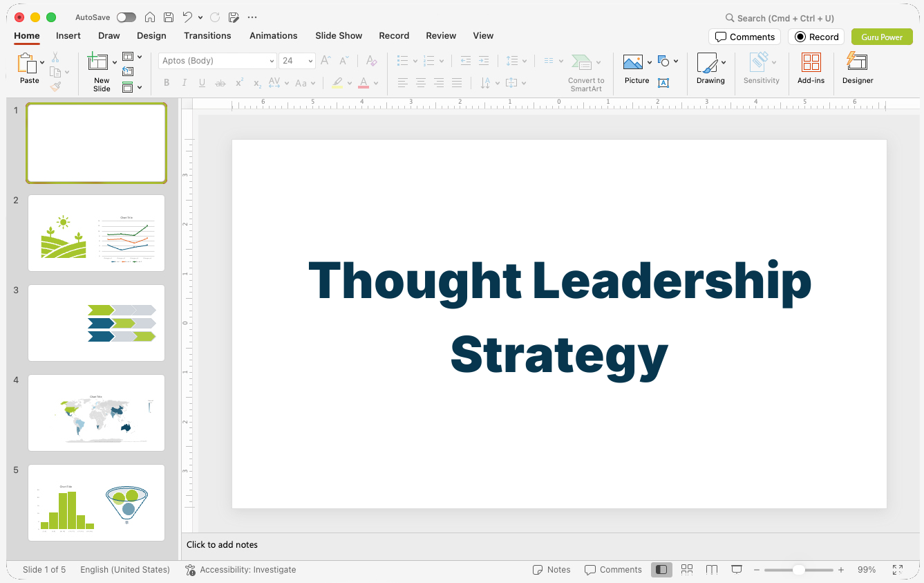Click the zoom slider handle
This screenshot has height=583, width=924.
pyautogui.click(x=798, y=570)
